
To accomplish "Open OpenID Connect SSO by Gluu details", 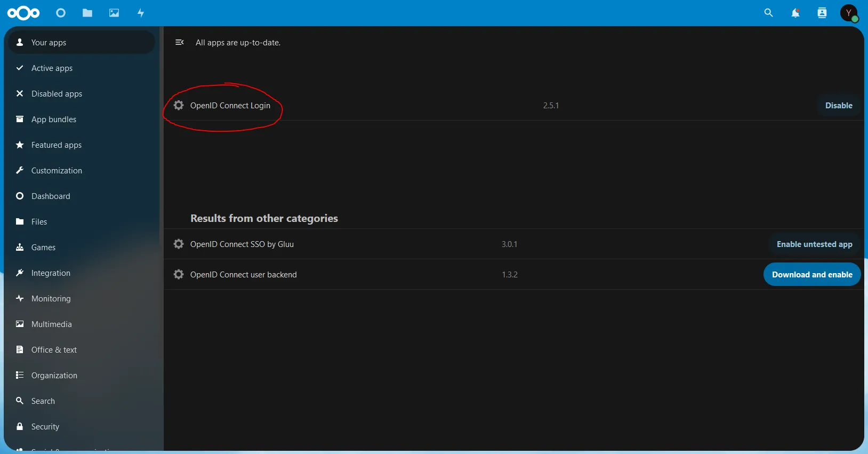I will [242, 244].
